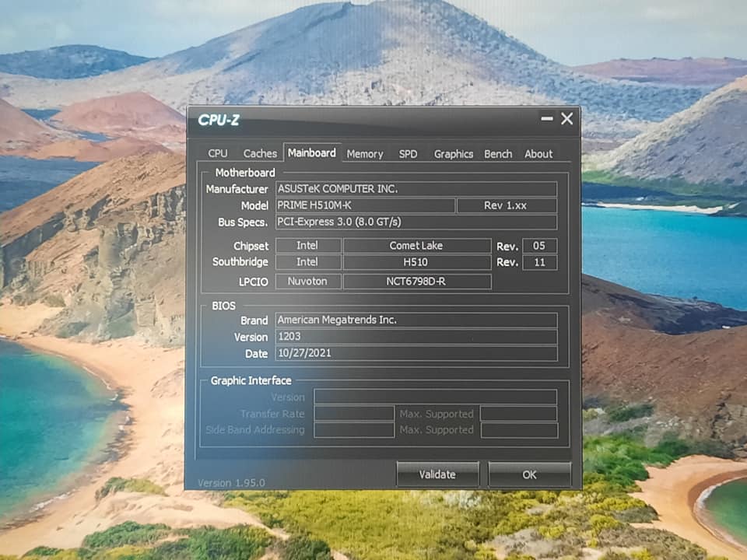Click the Validate button
Image resolution: width=747 pixels, height=560 pixels.
click(437, 474)
